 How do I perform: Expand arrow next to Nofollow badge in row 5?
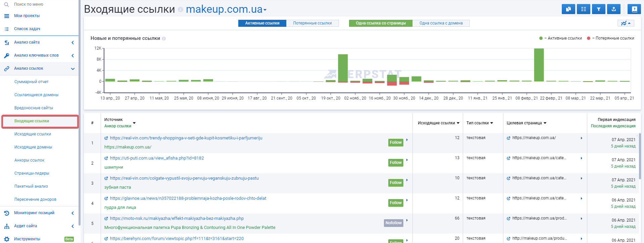pos(407,220)
